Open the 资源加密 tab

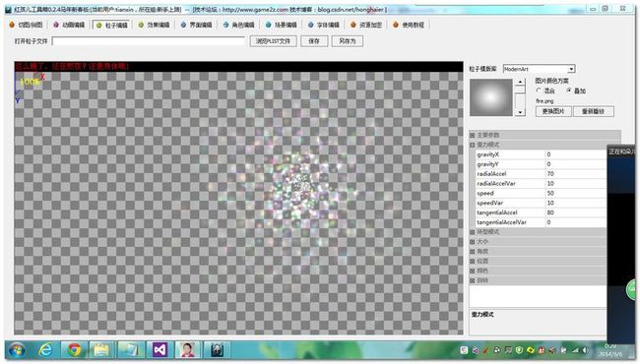[366, 25]
